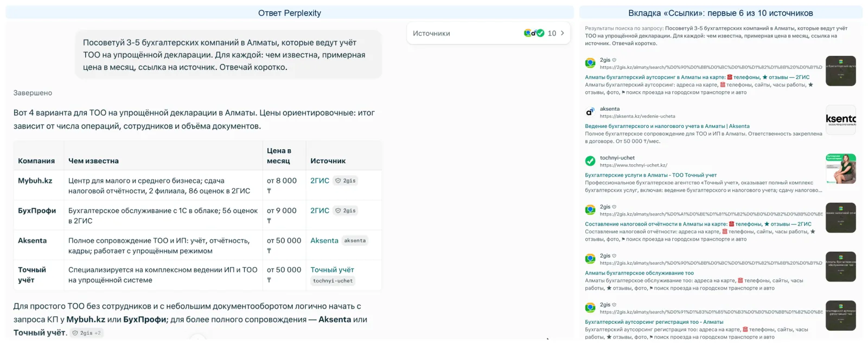Image resolution: width=868 pixels, height=345 pixels.
Task: Click 2gis favicon beside 'Бухгалтерский аутсорсинг регистрация тоо' result
Action: (590, 308)
